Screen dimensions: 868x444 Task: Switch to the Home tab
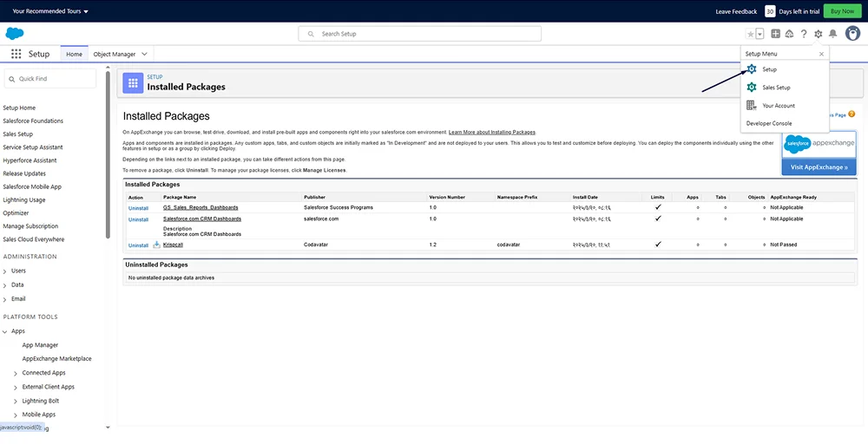point(74,54)
